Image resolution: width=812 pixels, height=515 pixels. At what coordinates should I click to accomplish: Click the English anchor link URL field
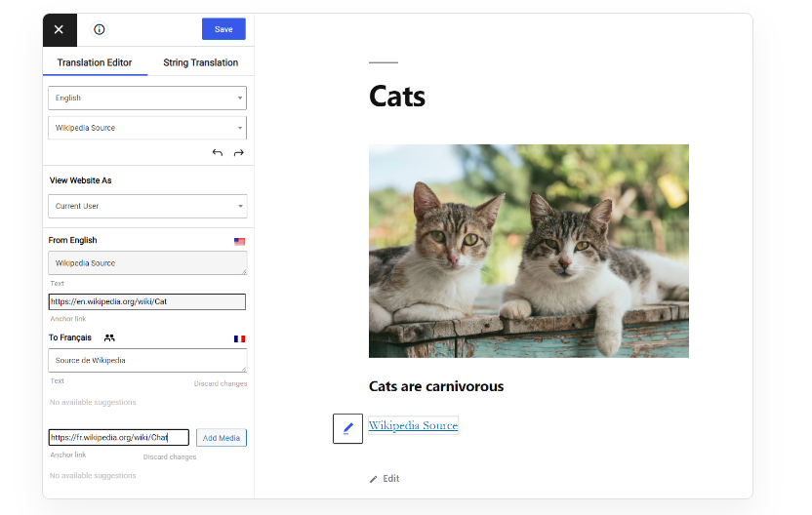click(x=147, y=301)
